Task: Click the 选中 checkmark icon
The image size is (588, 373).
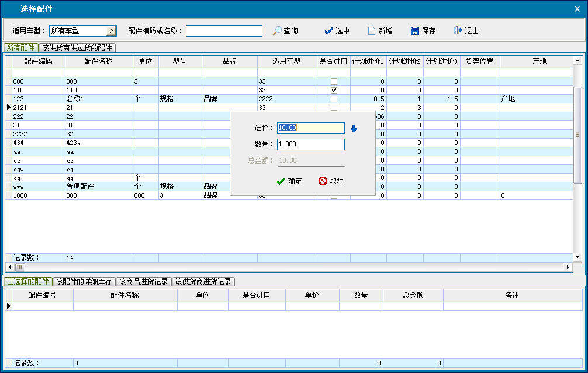Action: coord(328,31)
